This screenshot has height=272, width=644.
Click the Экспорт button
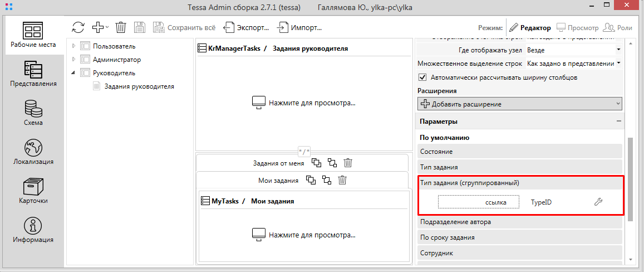tap(247, 27)
